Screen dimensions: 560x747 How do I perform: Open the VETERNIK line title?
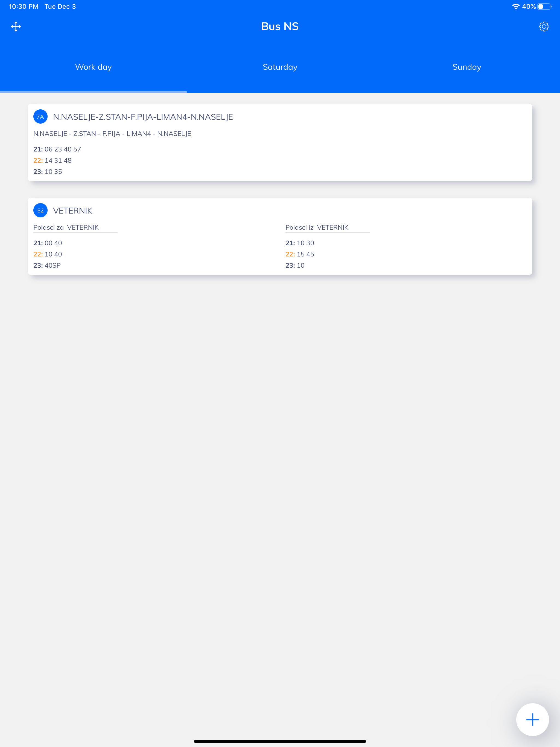tap(73, 211)
